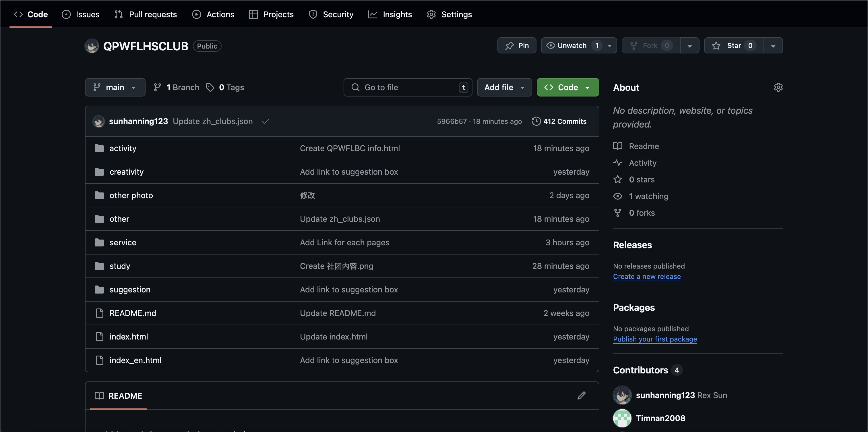Click the sunhanning123 avatar in commit header
Screen dimensions: 868x432
(99, 122)
